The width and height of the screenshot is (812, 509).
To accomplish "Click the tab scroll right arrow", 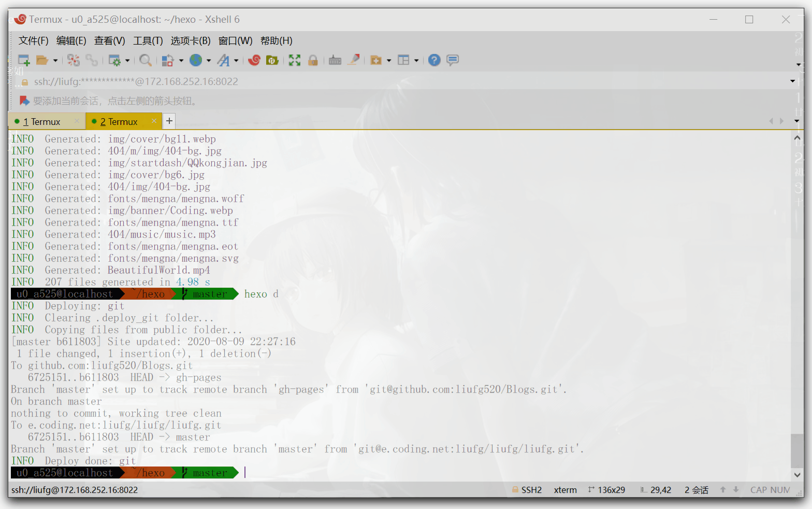I will (782, 121).
